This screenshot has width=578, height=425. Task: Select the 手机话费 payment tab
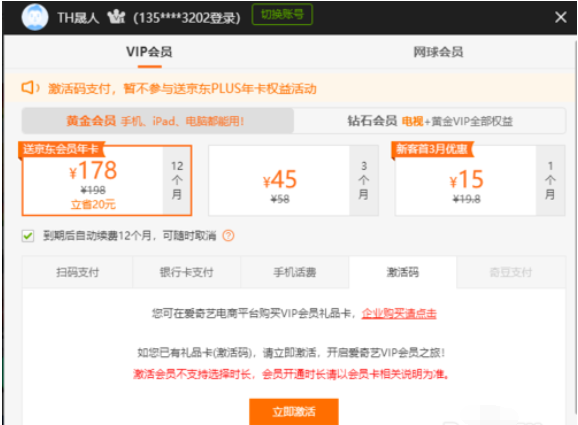(295, 272)
